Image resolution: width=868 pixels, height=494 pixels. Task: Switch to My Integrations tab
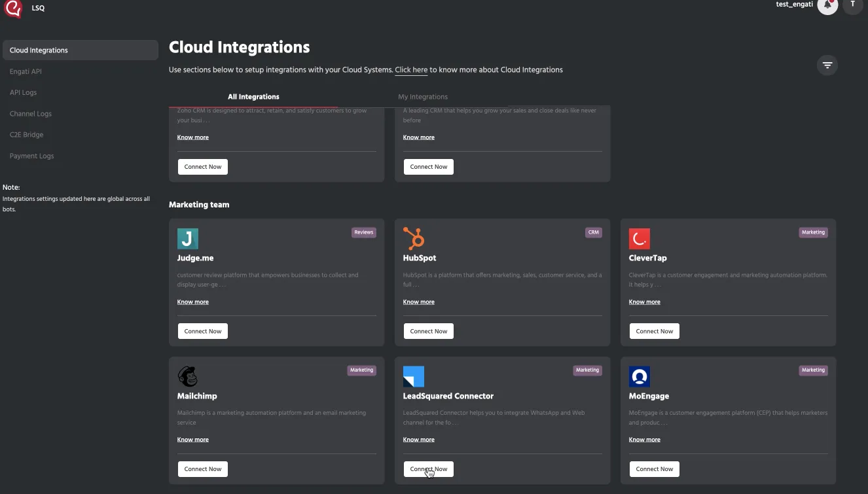click(423, 97)
